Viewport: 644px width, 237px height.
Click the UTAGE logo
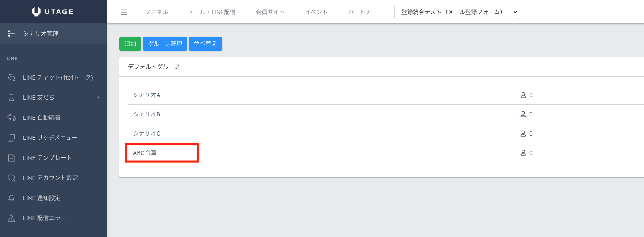[53, 12]
